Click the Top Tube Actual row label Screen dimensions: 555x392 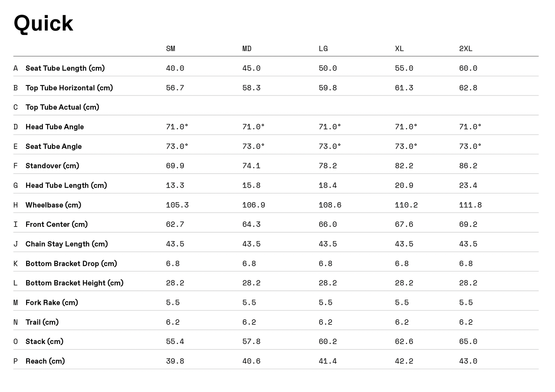point(62,107)
